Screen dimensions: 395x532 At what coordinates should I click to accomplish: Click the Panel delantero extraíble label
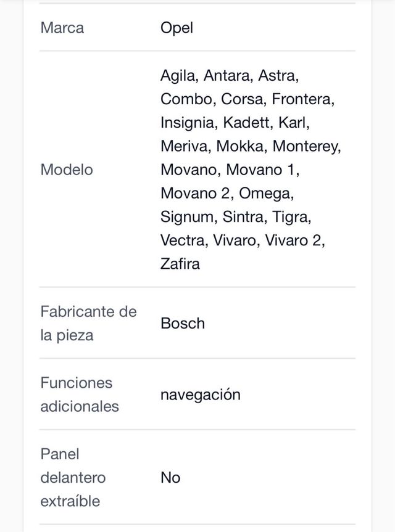pos(73,478)
